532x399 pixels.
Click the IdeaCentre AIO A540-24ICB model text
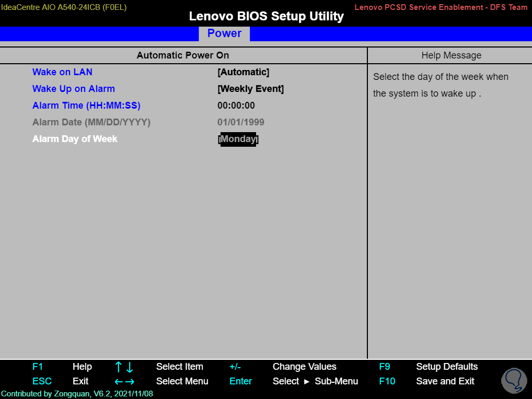tap(64, 7)
